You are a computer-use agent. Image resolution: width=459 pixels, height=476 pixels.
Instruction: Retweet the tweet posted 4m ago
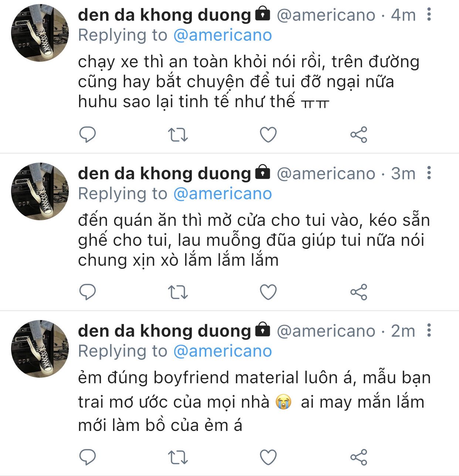(178, 135)
